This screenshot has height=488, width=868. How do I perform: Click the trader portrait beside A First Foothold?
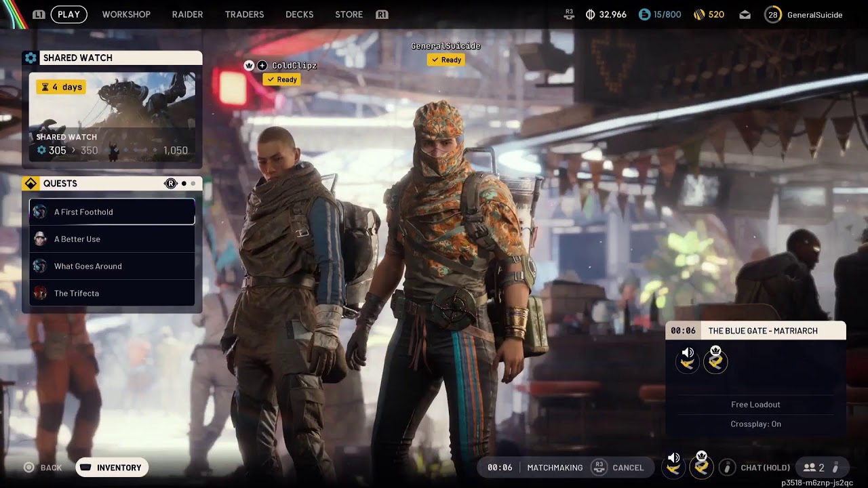40,211
